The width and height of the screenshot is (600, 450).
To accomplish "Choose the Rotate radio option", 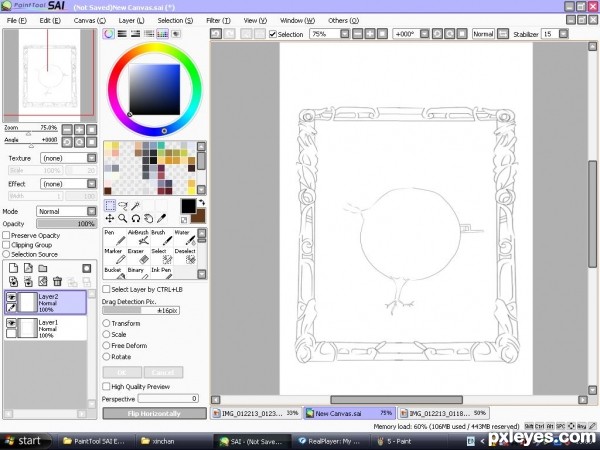I will [x=106, y=356].
